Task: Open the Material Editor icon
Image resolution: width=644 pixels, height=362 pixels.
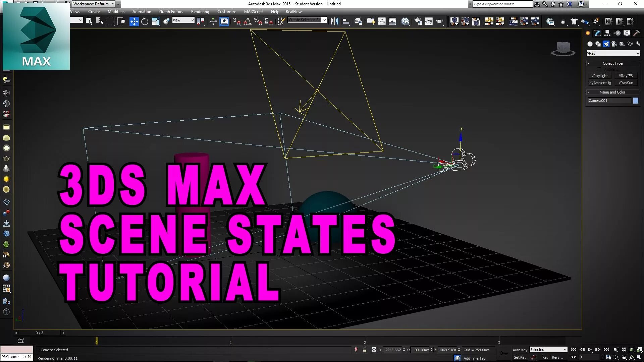Action: click(405, 22)
